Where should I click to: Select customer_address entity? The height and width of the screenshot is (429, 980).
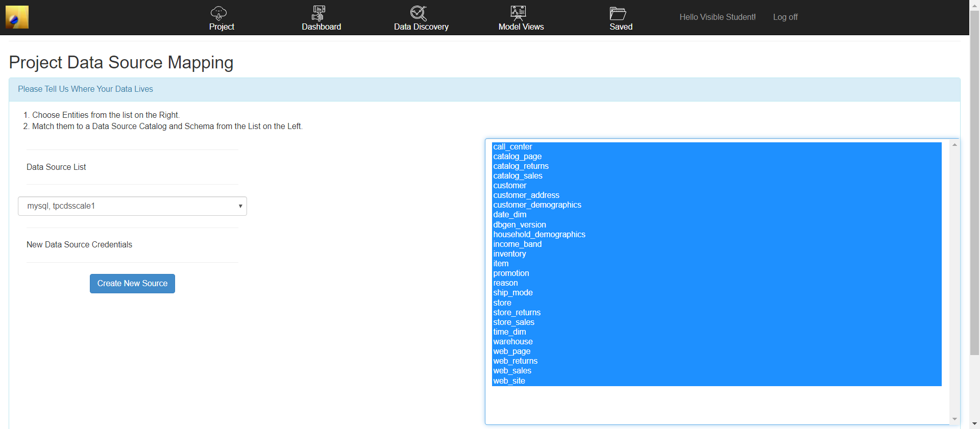tap(717, 195)
